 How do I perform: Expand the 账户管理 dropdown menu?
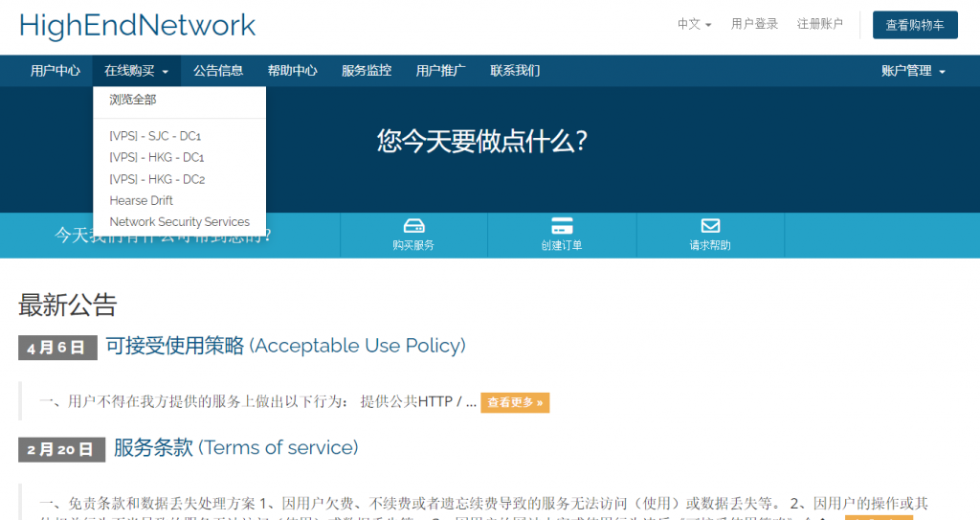tap(913, 71)
